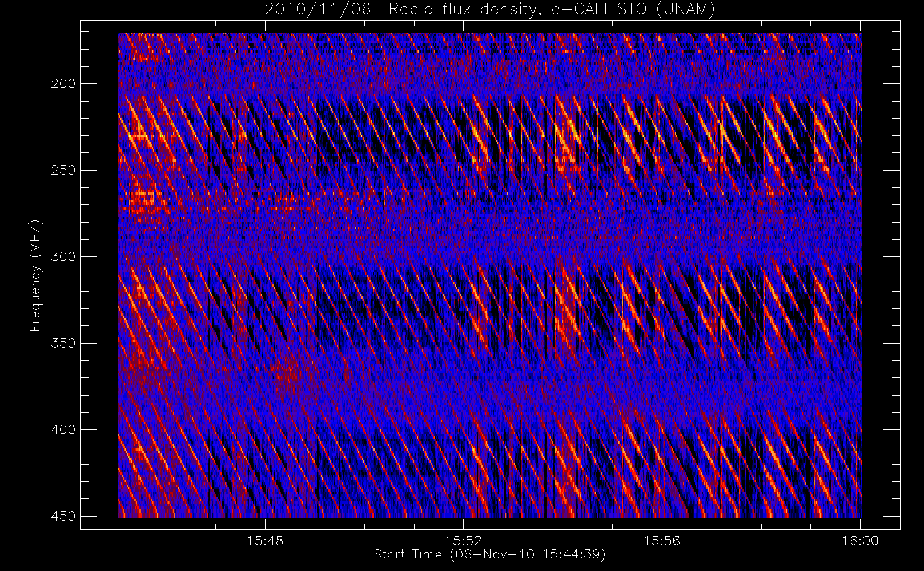This screenshot has width=924, height=571.
Task: Select the 300 frequency tick label
Action: tap(62, 256)
